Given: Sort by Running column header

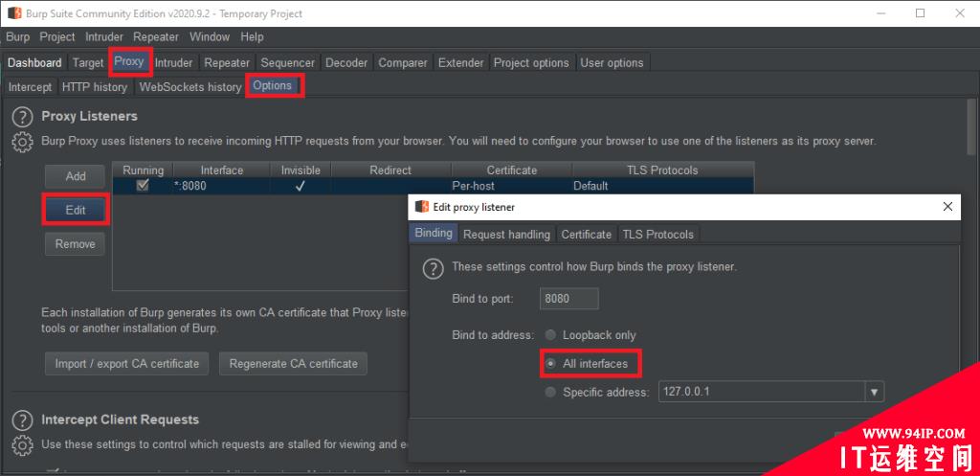Looking at the screenshot, I should click(x=143, y=170).
